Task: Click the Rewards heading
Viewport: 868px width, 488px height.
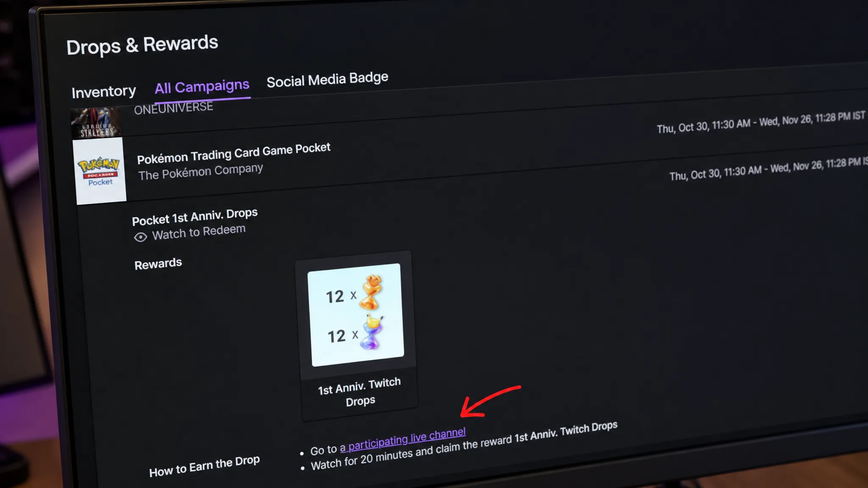Action: click(x=158, y=264)
